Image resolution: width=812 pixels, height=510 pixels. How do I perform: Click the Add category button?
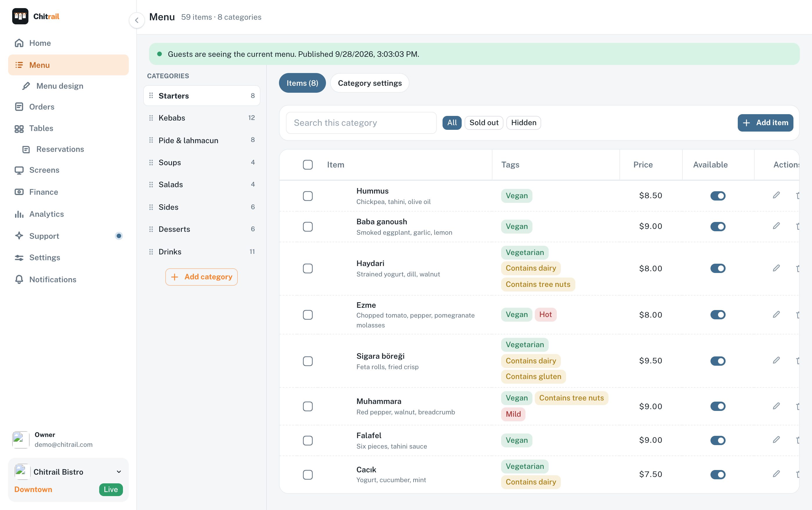pyautogui.click(x=201, y=277)
